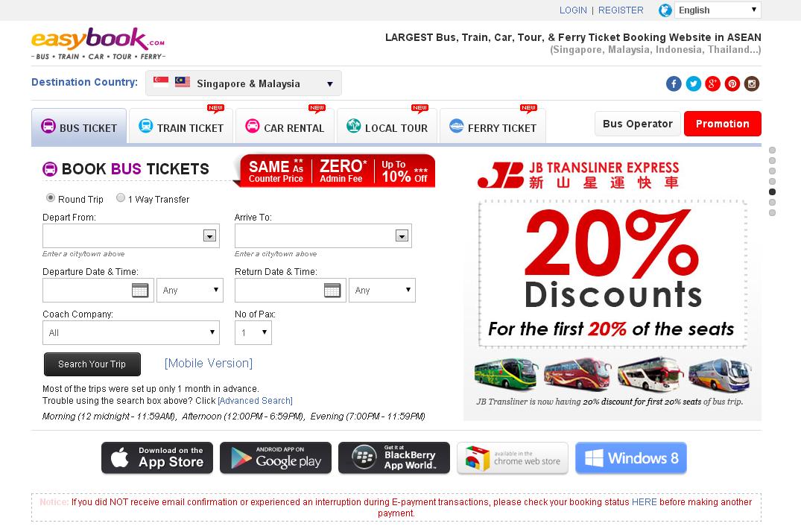The height and width of the screenshot is (532, 801).
Task: Click the Arrive To input field
Action: [314, 235]
